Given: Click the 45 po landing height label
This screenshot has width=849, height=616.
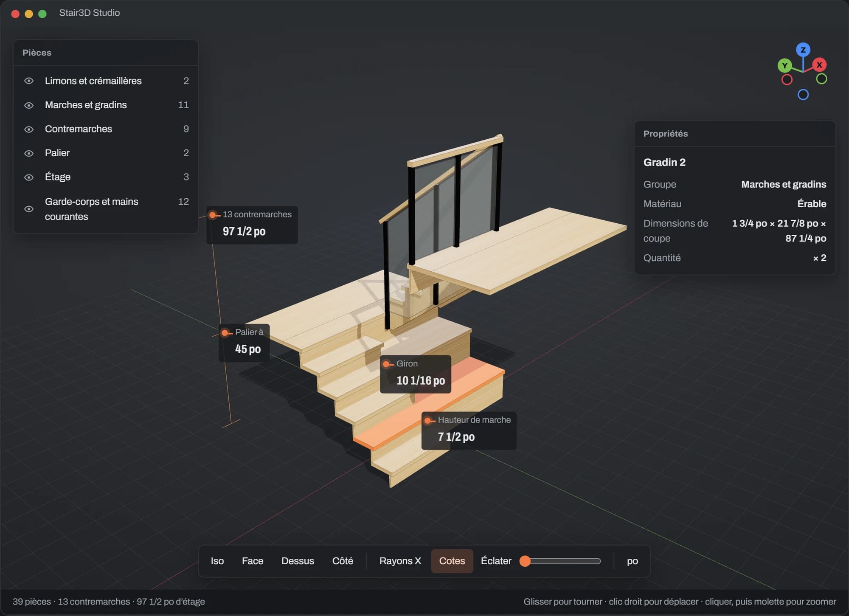Looking at the screenshot, I should (248, 349).
